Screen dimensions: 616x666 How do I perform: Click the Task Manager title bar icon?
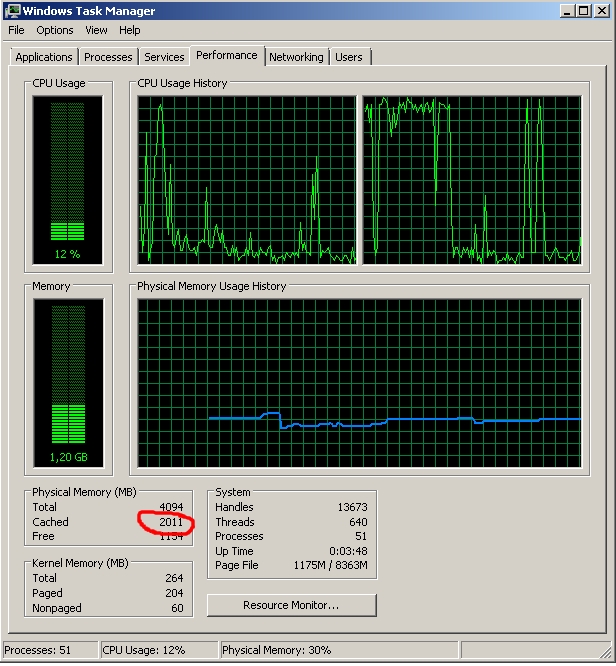click(12, 11)
